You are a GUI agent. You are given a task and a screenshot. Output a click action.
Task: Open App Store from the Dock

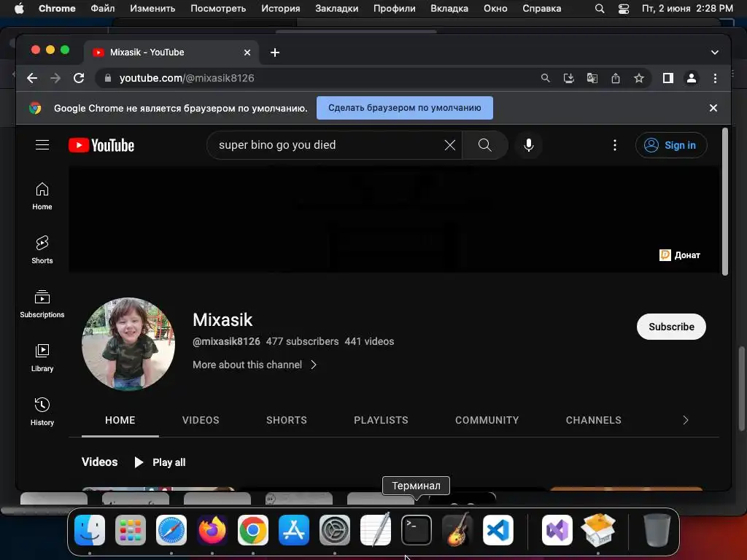294,530
